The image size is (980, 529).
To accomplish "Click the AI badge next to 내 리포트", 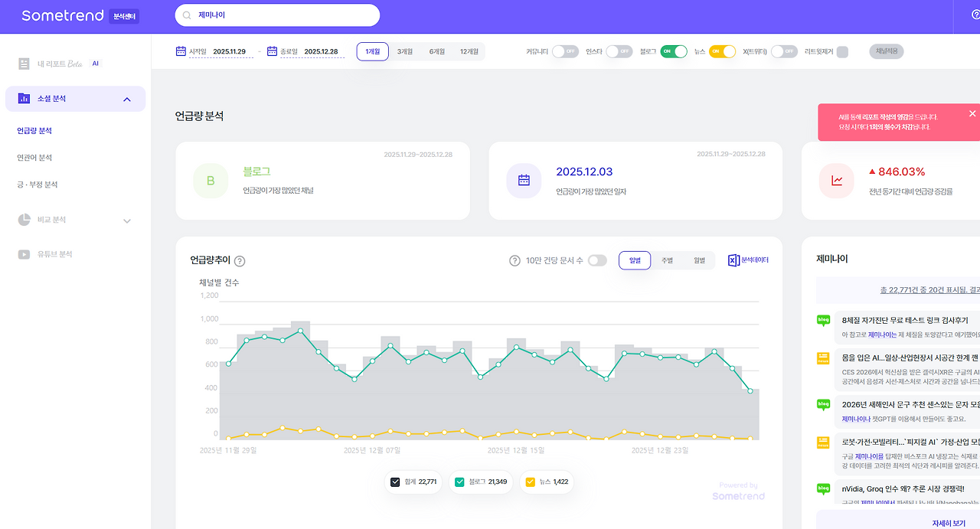I will 96,64.
